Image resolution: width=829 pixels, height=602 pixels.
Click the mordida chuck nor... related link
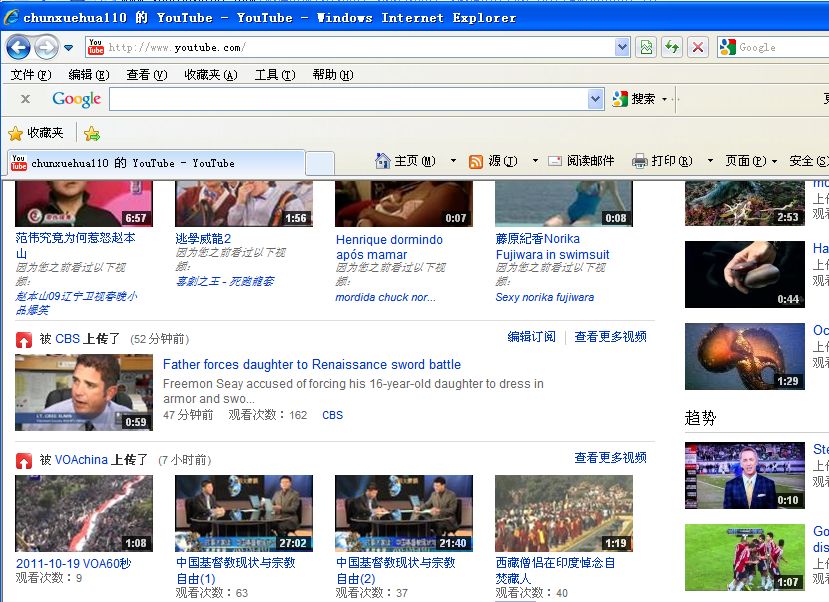[385, 297]
